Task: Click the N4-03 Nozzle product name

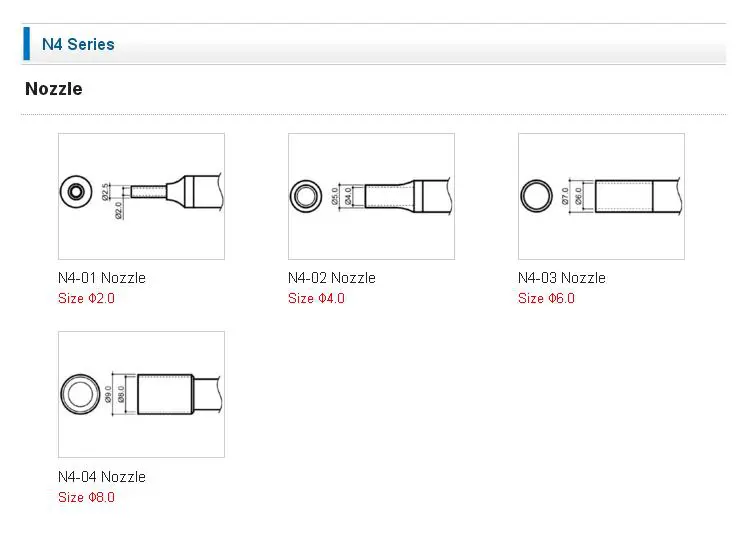Action: point(562,278)
